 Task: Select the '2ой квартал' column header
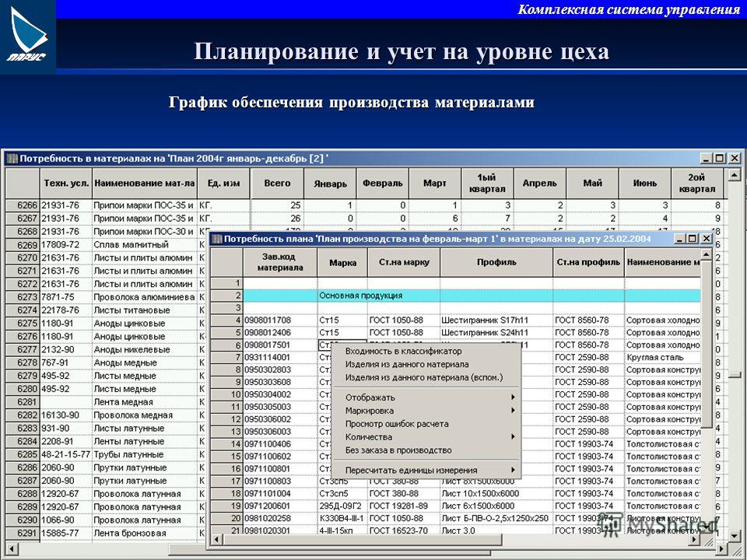coord(697,184)
